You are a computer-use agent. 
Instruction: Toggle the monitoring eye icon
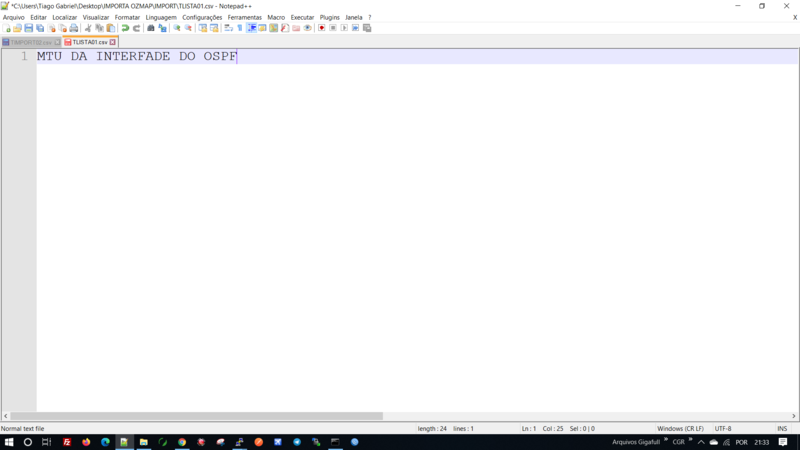coord(307,28)
